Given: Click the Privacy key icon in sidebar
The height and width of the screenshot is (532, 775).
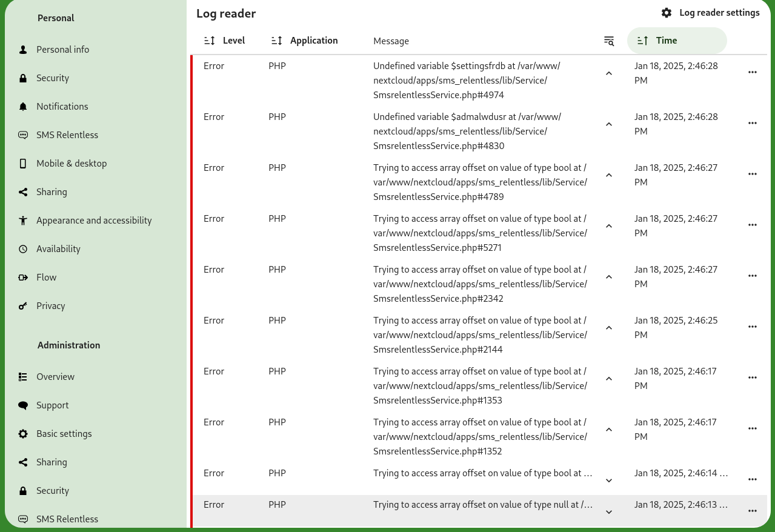Looking at the screenshot, I should [x=23, y=306].
